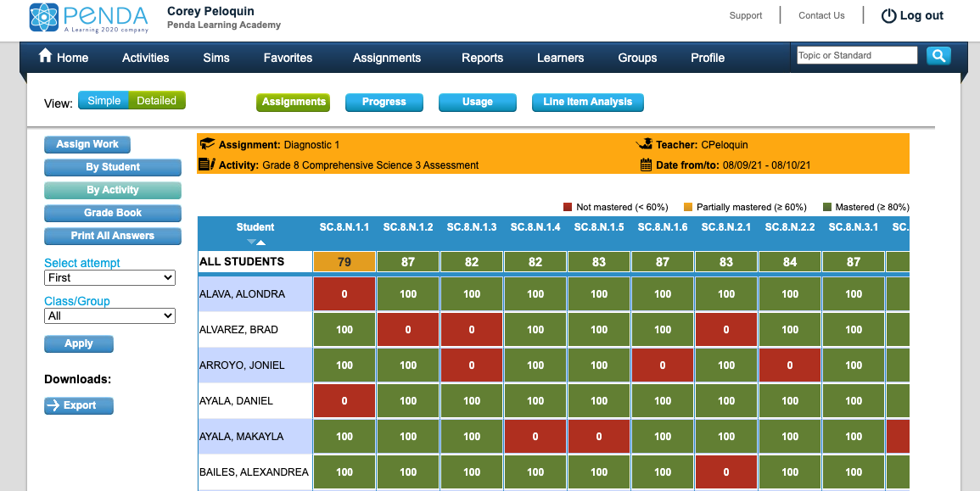
Task: Select the Usage report tab
Action: (478, 102)
